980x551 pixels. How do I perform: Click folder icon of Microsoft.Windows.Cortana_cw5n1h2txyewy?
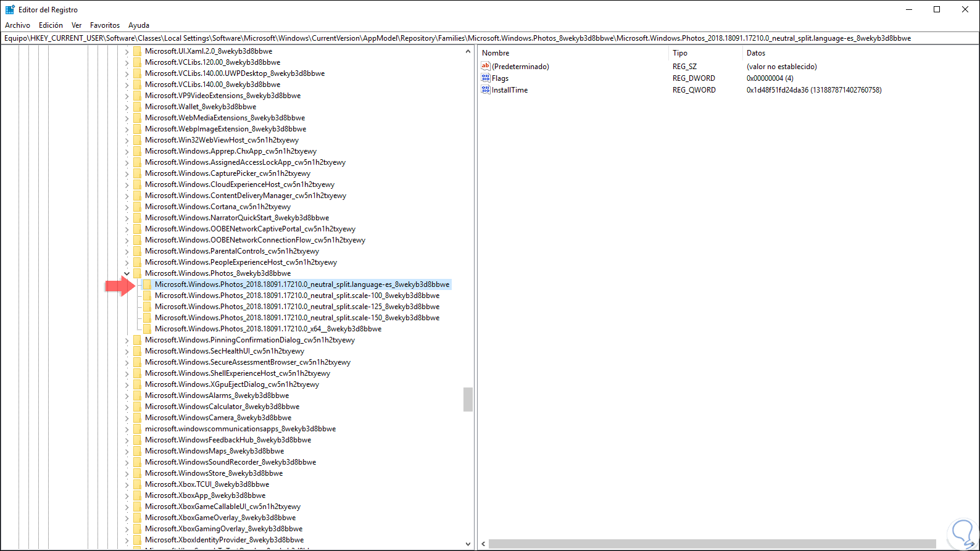pos(137,207)
